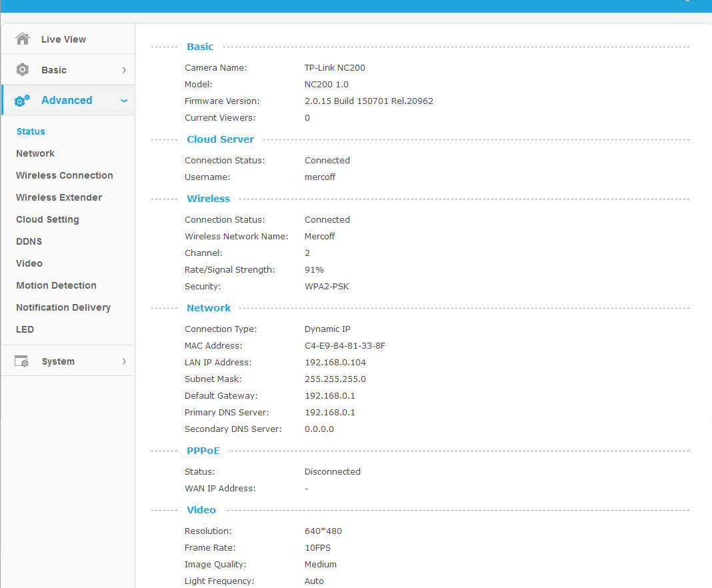The height and width of the screenshot is (588, 712).
Task: Open the Video settings submenu
Action: point(29,263)
